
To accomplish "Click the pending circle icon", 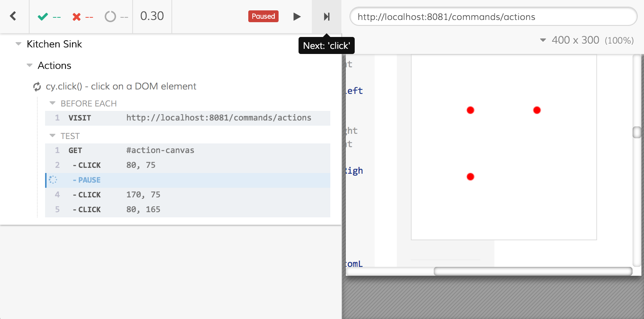I will pyautogui.click(x=110, y=17).
